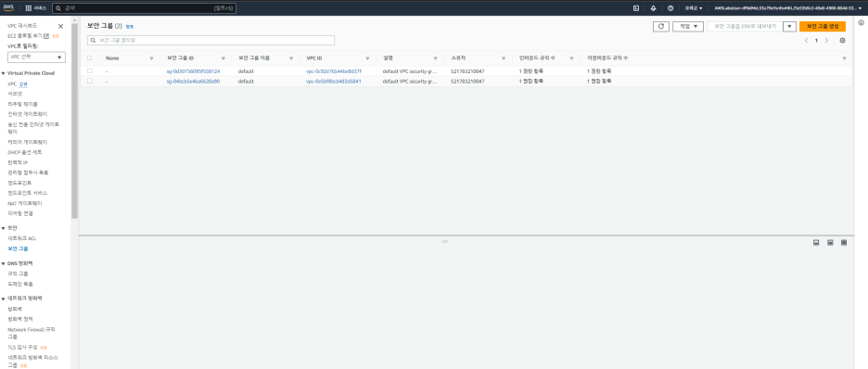Open VPC link vpc-0c92d76544be8d37f
The image size is (868, 369).
coord(334,71)
